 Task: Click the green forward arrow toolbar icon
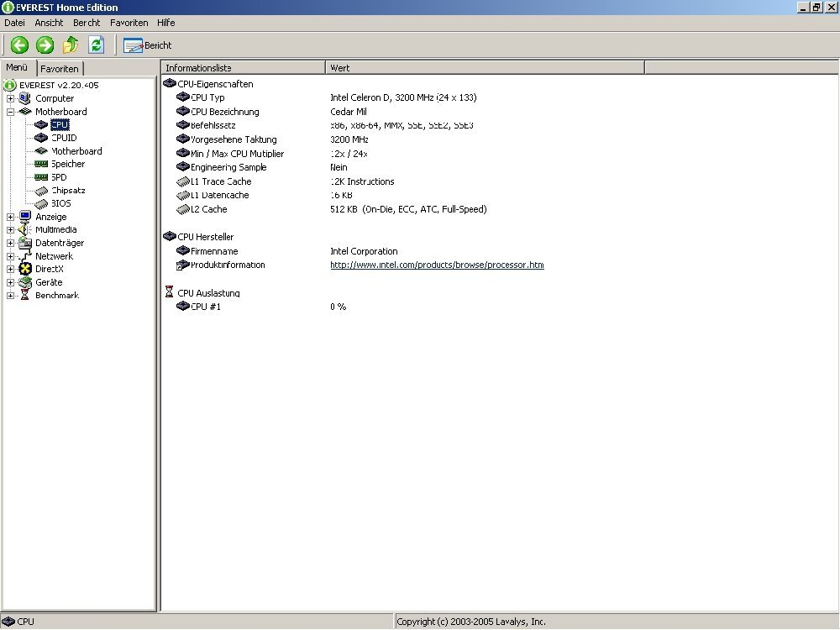45,45
